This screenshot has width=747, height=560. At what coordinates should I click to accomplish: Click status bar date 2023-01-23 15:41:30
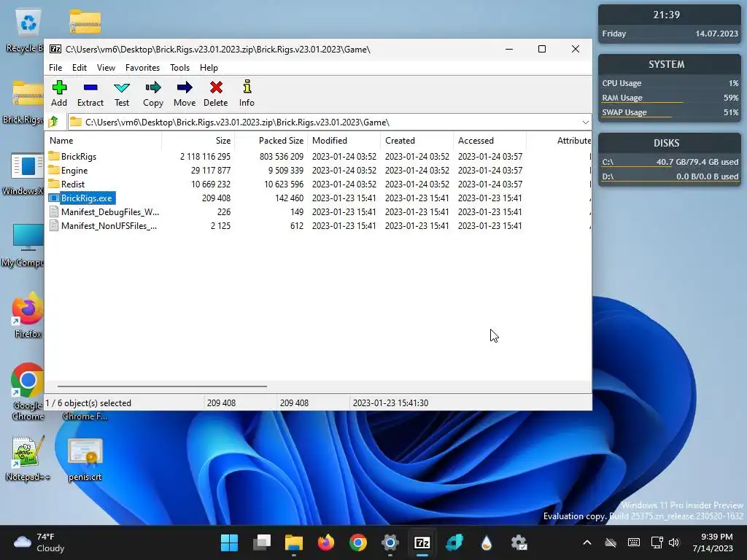[390, 402]
